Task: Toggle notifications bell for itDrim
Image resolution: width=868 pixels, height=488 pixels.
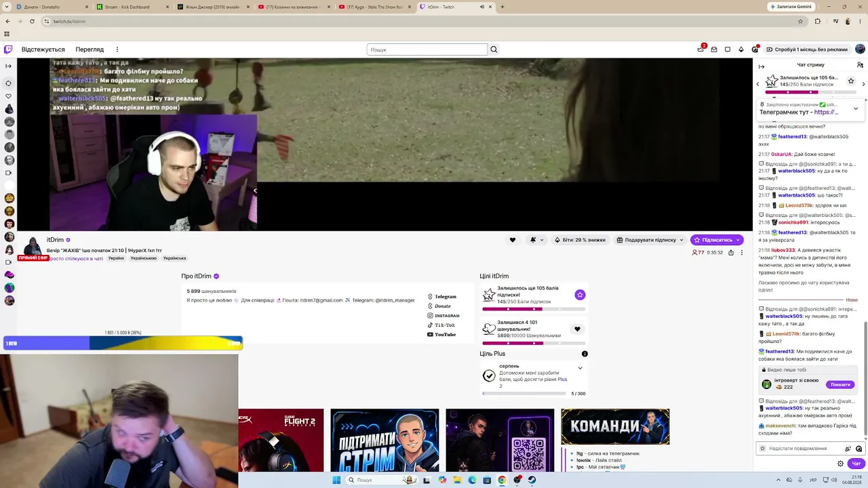Action: click(x=536, y=240)
